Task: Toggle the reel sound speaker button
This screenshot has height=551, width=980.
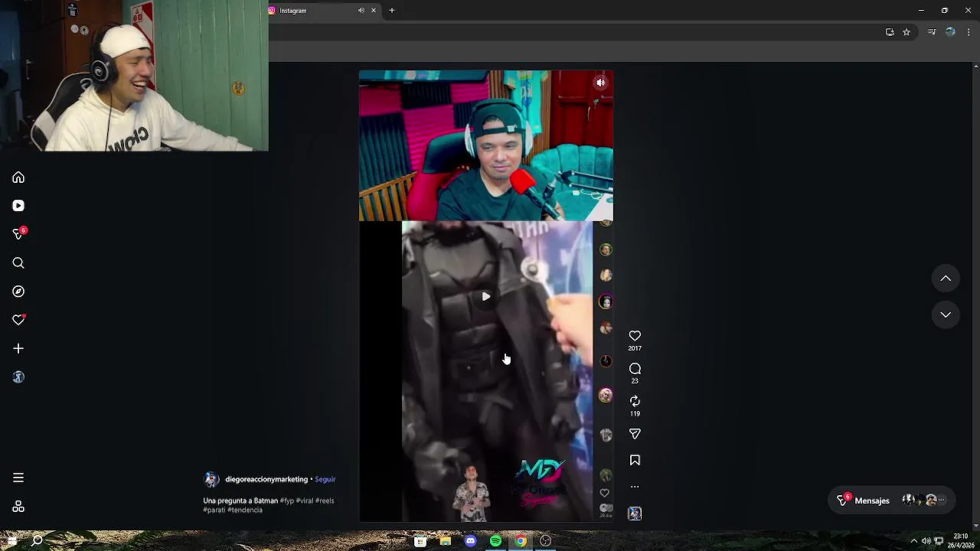Action: 601,83
